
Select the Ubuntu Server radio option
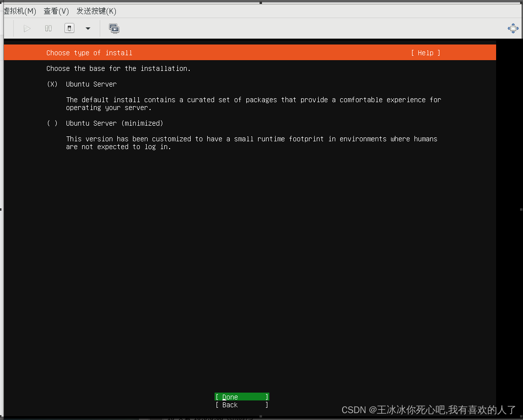pyautogui.click(x=52, y=84)
